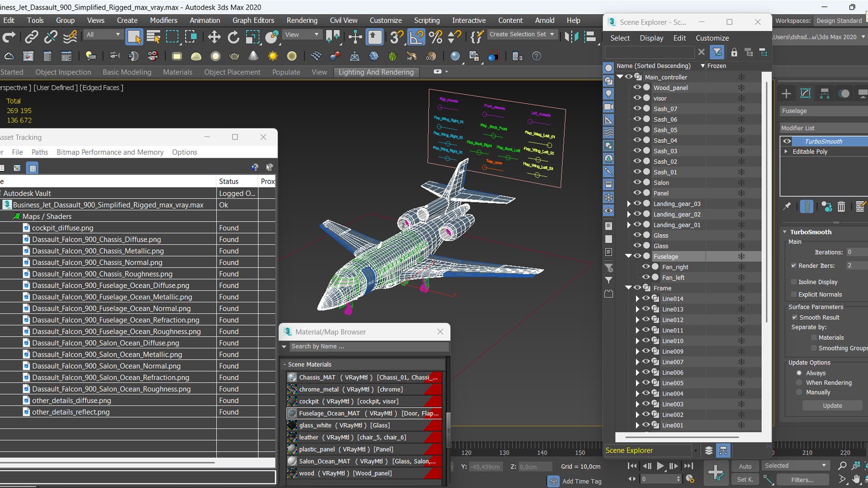Viewport: 868px width, 488px height.
Task: Expand the Landing_gear_03 tree node
Action: coord(628,204)
